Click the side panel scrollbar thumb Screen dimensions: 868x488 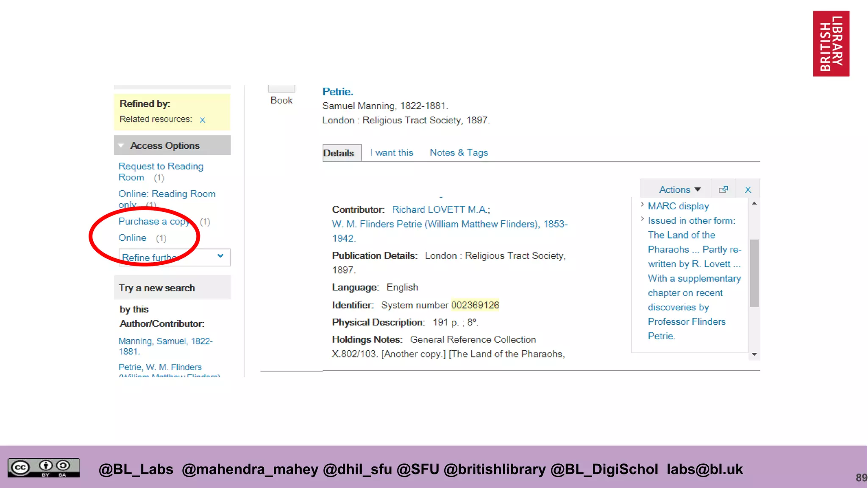pos(754,273)
